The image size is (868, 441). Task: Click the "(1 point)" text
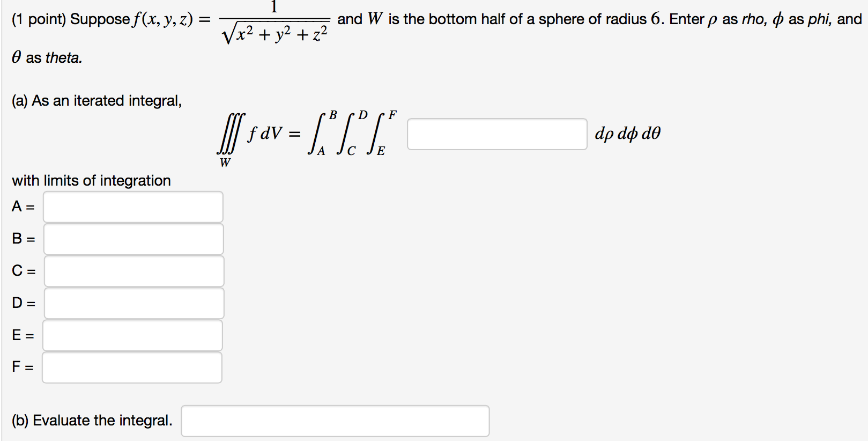pos(39,20)
